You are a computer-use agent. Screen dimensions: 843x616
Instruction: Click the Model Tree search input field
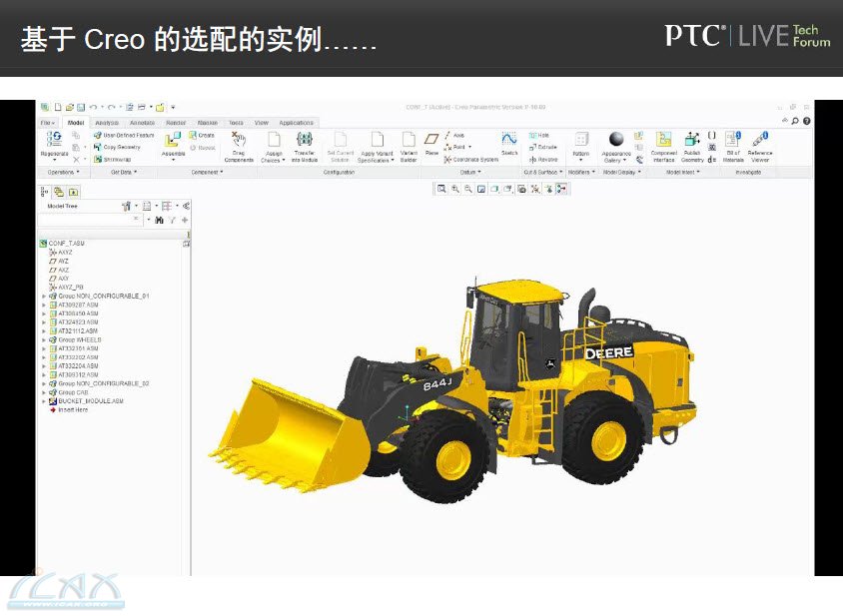pyautogui.click(x=89, y=220)
